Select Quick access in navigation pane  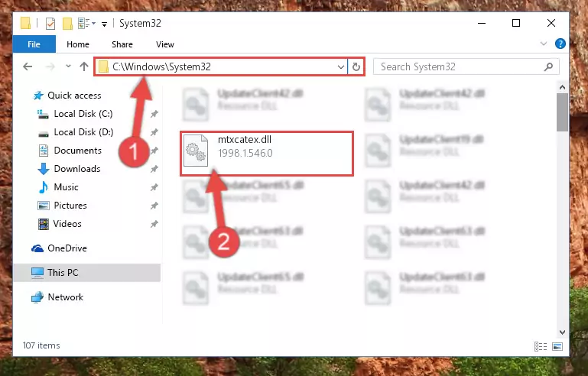pyautogui.click(x=74, y=96)
